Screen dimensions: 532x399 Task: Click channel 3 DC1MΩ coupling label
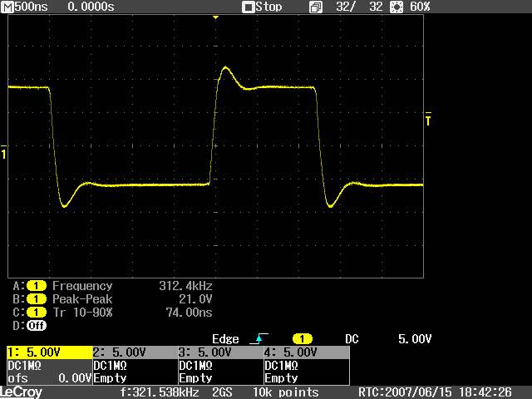195,366
